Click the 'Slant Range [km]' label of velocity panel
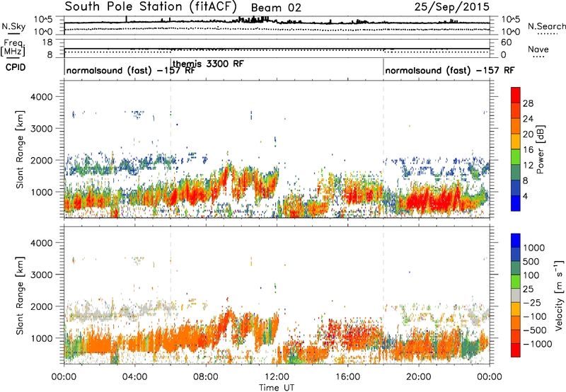Viewport: 566px width, 392px height. (20, 295)
